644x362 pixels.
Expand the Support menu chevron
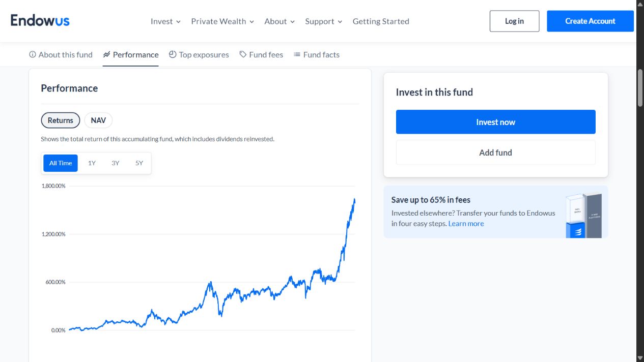pos(340,22)
